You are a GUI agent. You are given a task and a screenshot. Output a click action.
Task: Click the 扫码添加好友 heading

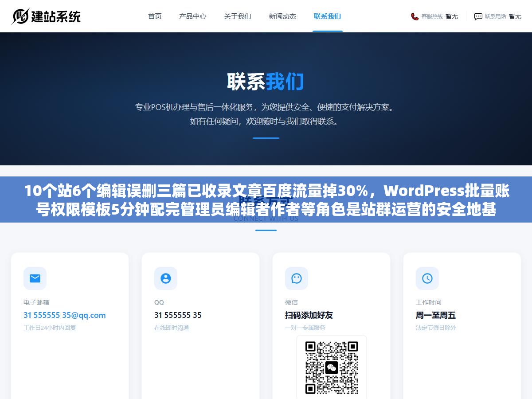point(309,315)
